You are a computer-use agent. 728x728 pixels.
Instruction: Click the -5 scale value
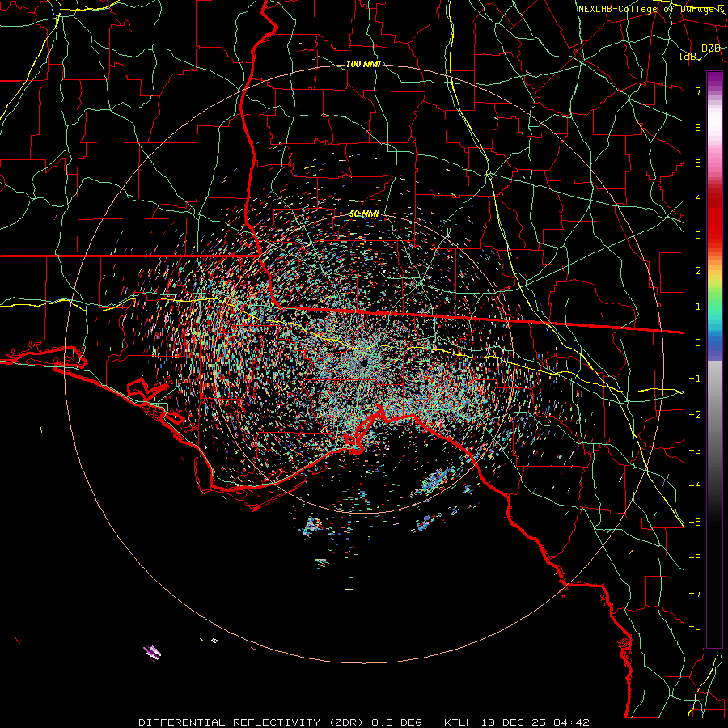click(695, 522)
